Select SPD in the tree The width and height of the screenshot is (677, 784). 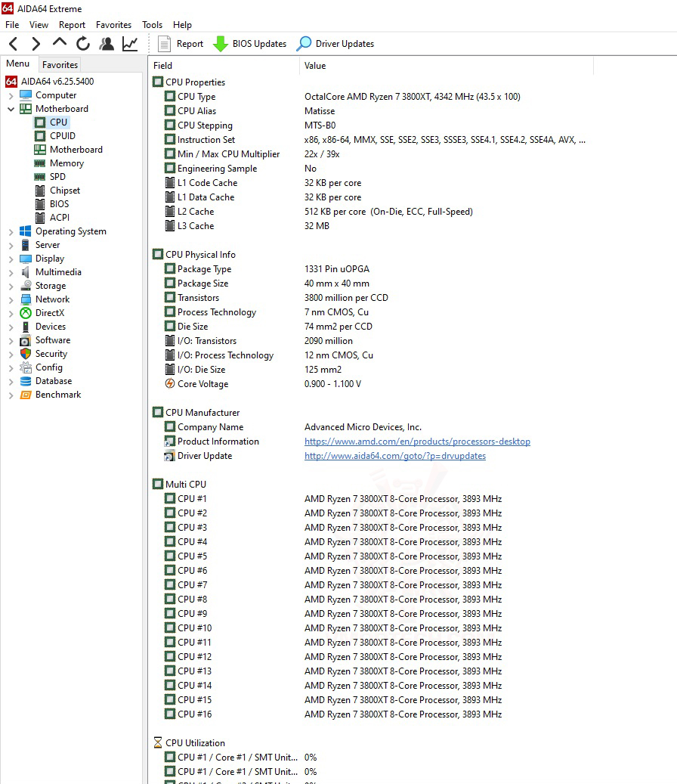[57, 176]
